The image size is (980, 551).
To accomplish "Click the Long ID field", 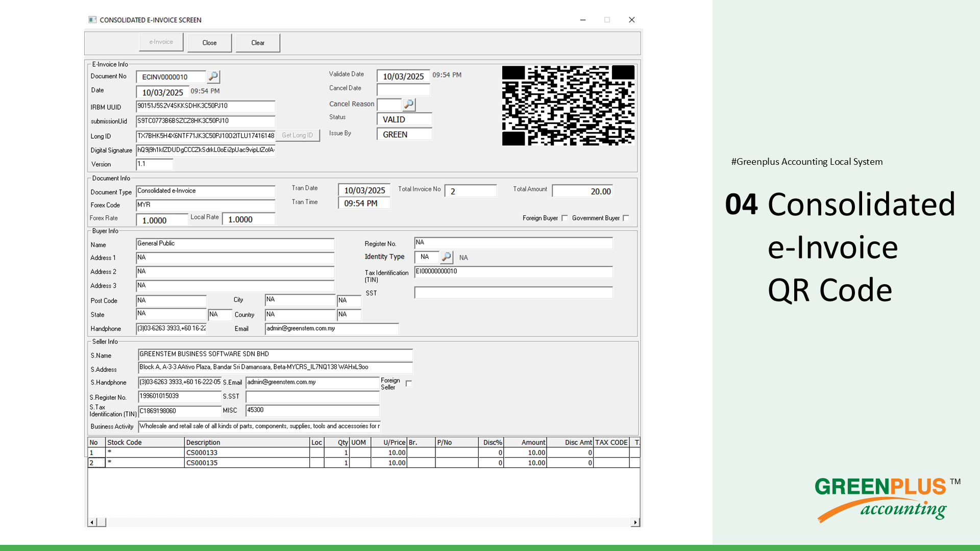I will [x=206, y=136].
